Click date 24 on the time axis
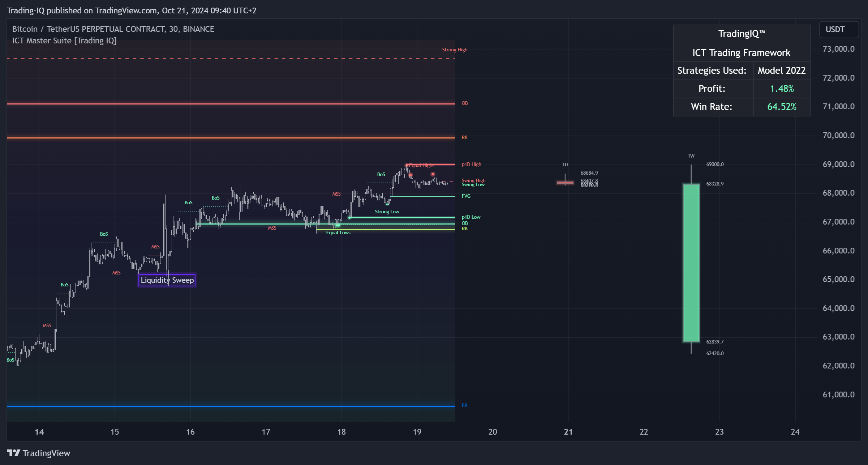The width and height of the screenshot is (868, 465). (x=795, y=432)
